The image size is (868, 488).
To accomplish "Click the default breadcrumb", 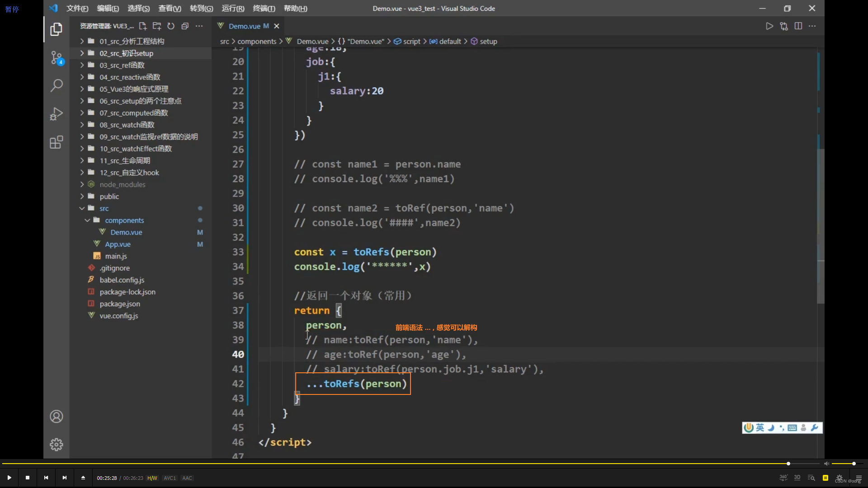I will [x=445, y=41].
